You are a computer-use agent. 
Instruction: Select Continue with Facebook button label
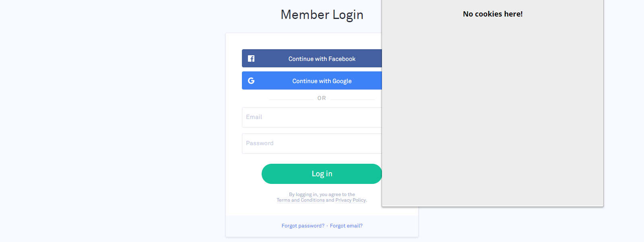point(322,59)
